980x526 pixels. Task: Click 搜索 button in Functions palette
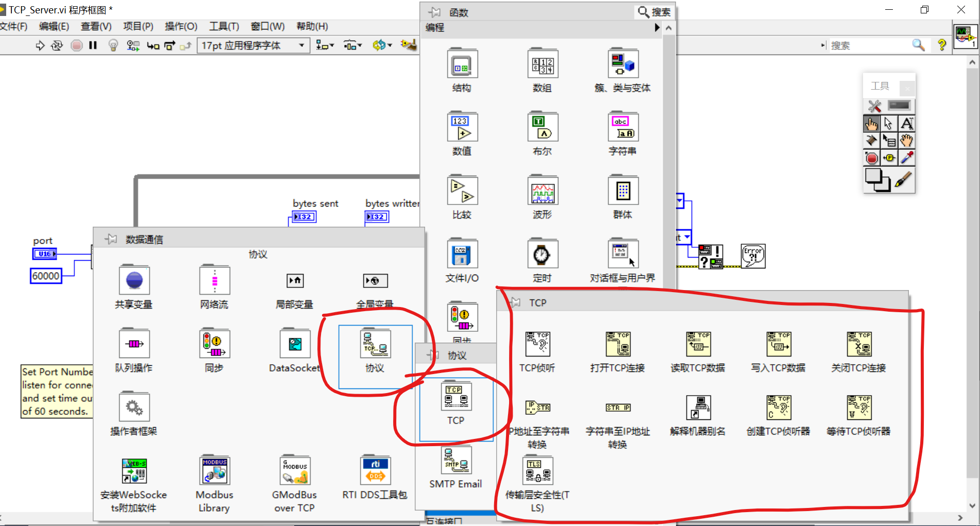click(x=654, y=12)
